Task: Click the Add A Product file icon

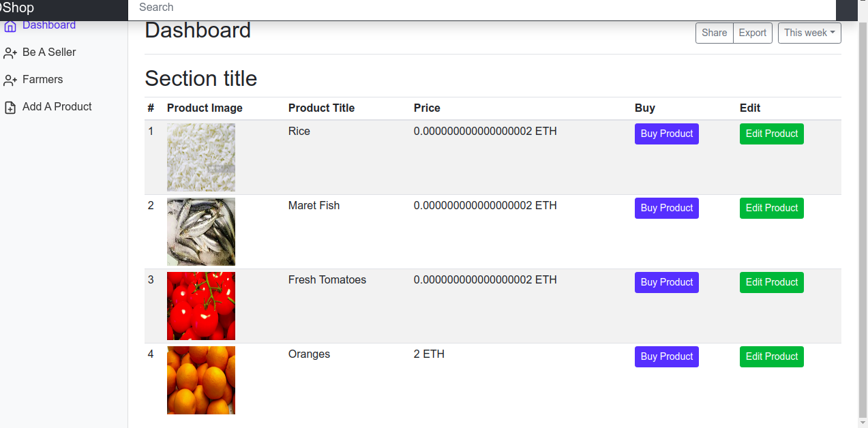Action: coord(10,108)
